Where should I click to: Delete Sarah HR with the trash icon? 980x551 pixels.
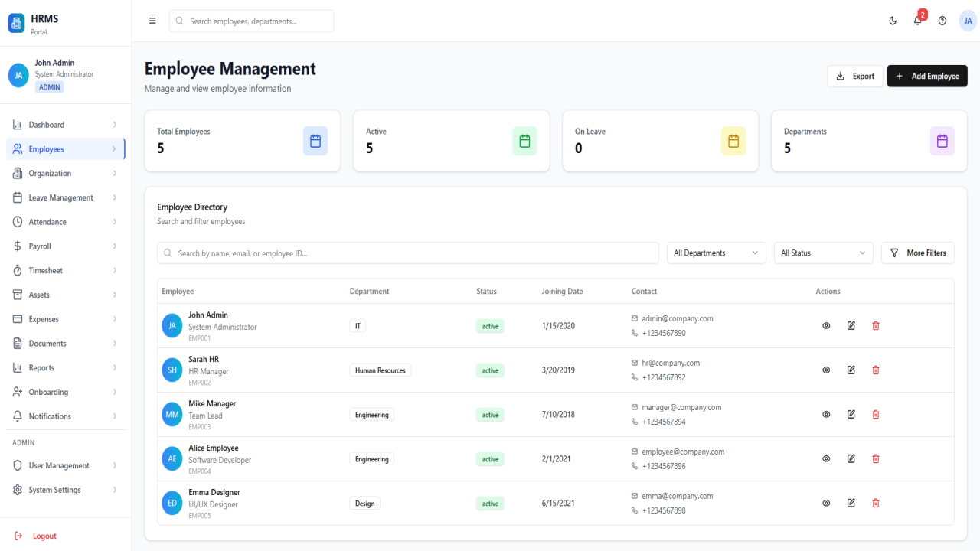point(876,370)
